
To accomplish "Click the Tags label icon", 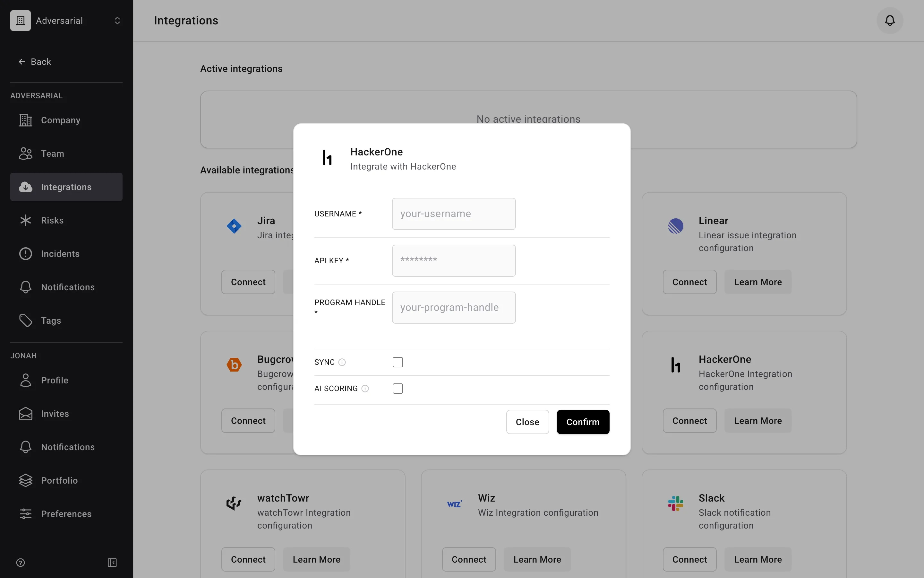I will (x=26, y=320).
